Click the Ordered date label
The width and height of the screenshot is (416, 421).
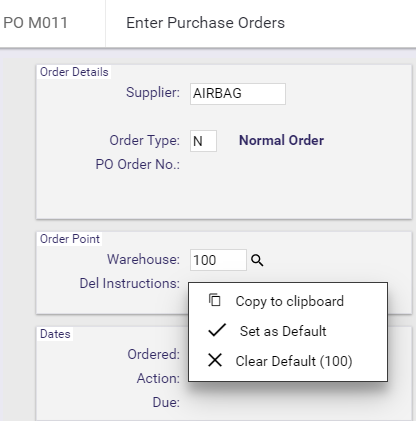[x=153, y=354]
